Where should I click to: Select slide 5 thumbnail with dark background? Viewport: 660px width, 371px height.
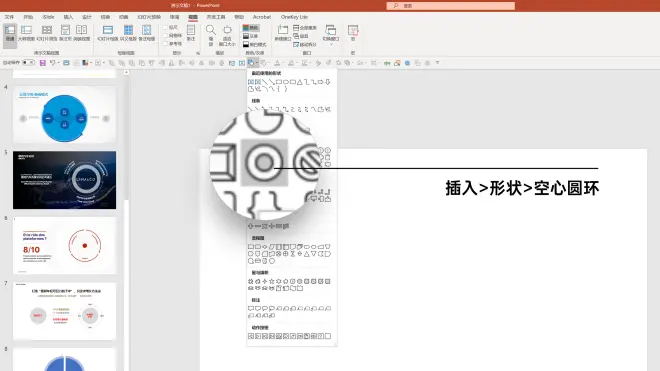pos(64,180)
